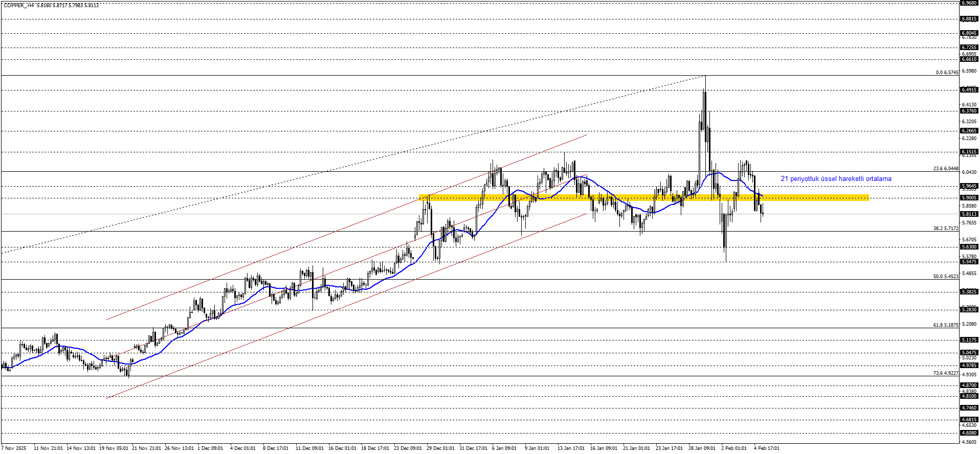Select the Fibonacci 0.0 6.5745 level label
Viewport: 980px width, 454px height.
947,73
